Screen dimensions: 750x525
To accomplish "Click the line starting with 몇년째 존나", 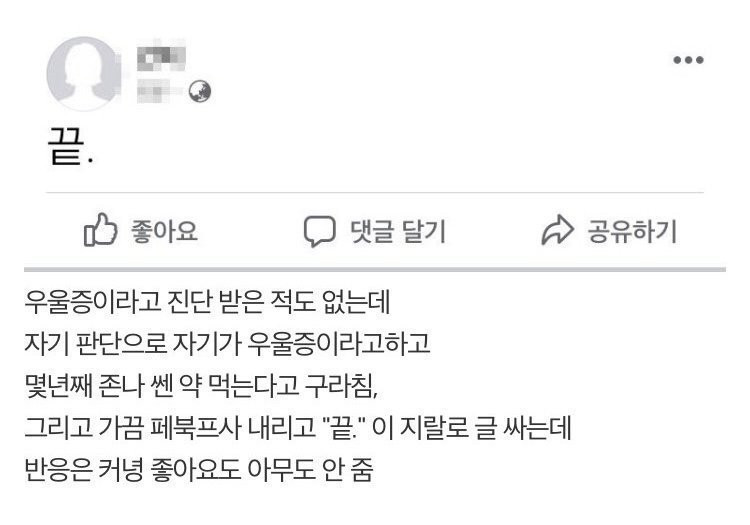I will [201, 385].
